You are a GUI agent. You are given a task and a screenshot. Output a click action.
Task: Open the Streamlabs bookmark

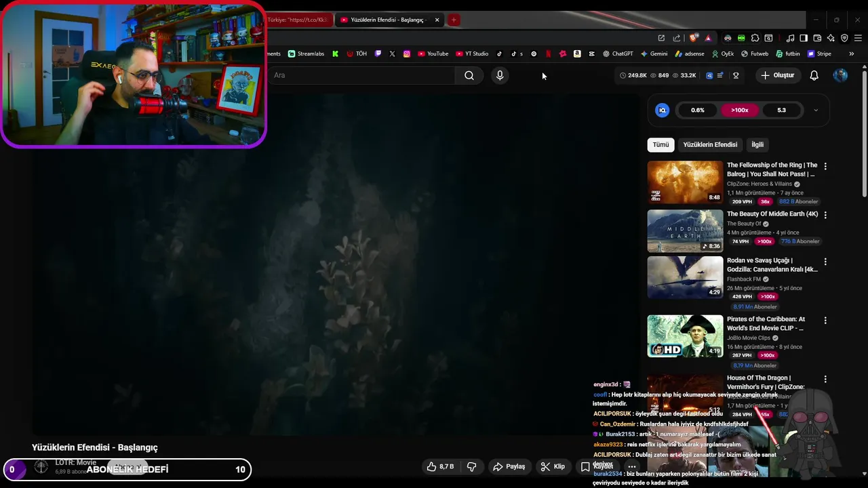(306, 54)
